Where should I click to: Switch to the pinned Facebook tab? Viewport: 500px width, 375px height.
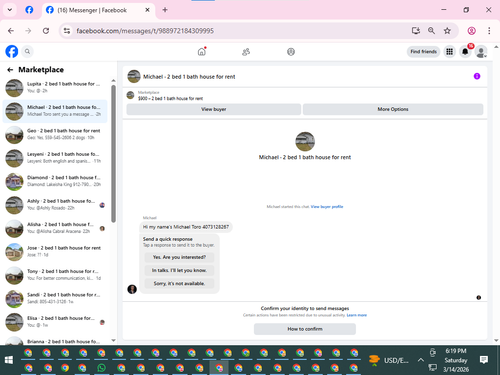point(29,10)
